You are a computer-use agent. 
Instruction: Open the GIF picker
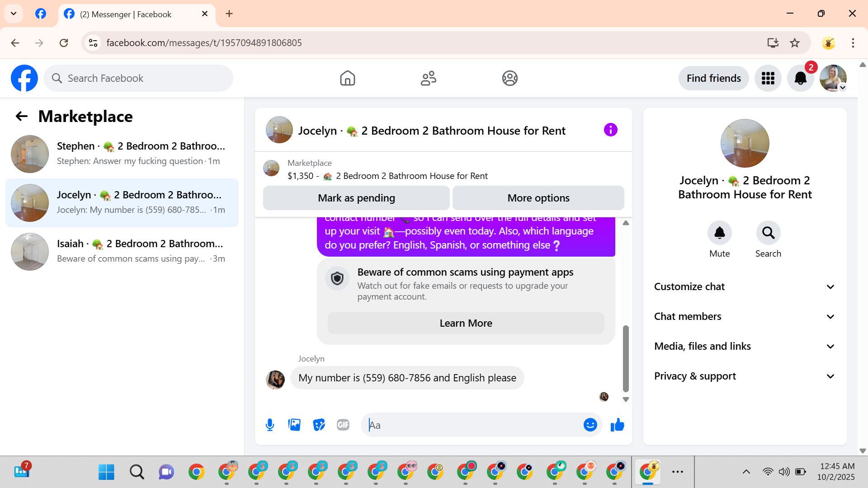[343, 425]
